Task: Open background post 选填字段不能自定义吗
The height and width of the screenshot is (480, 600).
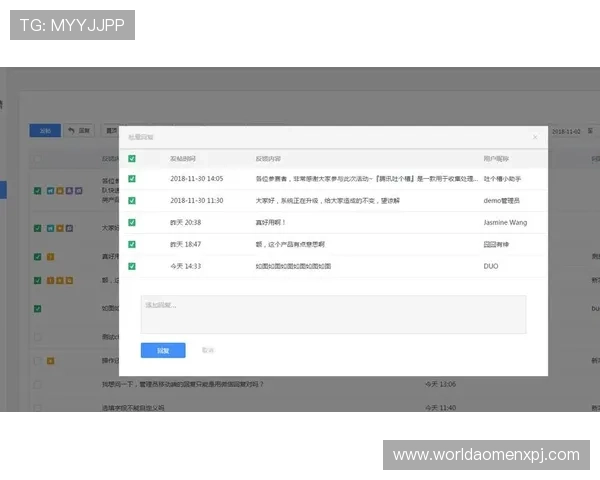Action: 133,408
